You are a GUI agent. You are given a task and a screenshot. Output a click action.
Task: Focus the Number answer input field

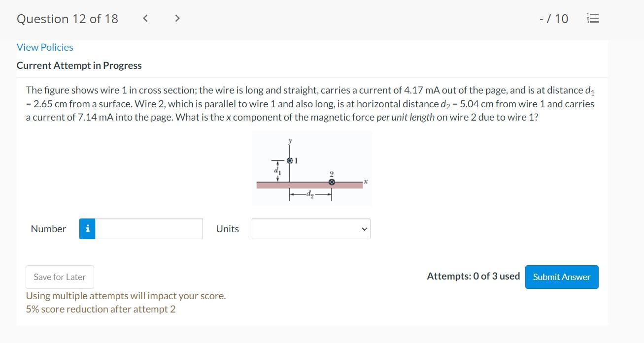coord(149,229)
